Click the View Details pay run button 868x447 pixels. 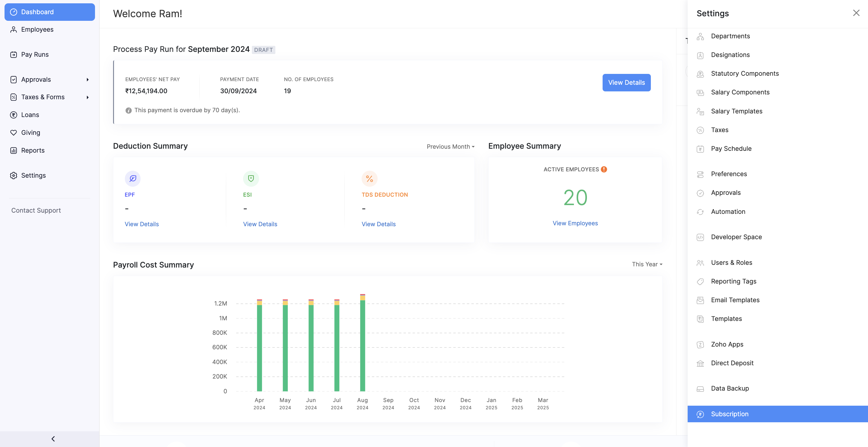tap(626, 83)
